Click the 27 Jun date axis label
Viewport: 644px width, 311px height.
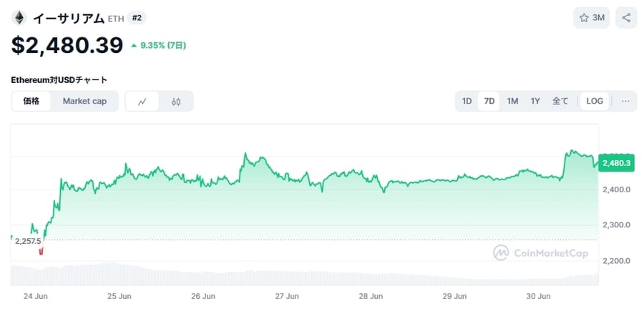287,296
